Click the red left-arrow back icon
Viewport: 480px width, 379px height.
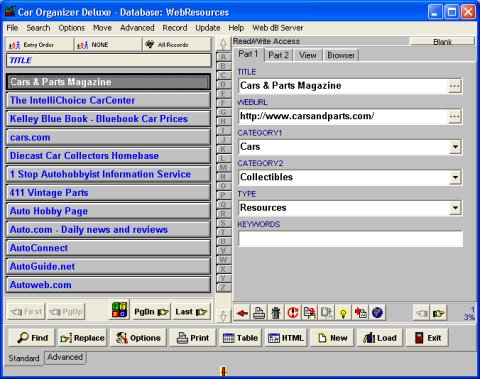click(242, 313)
